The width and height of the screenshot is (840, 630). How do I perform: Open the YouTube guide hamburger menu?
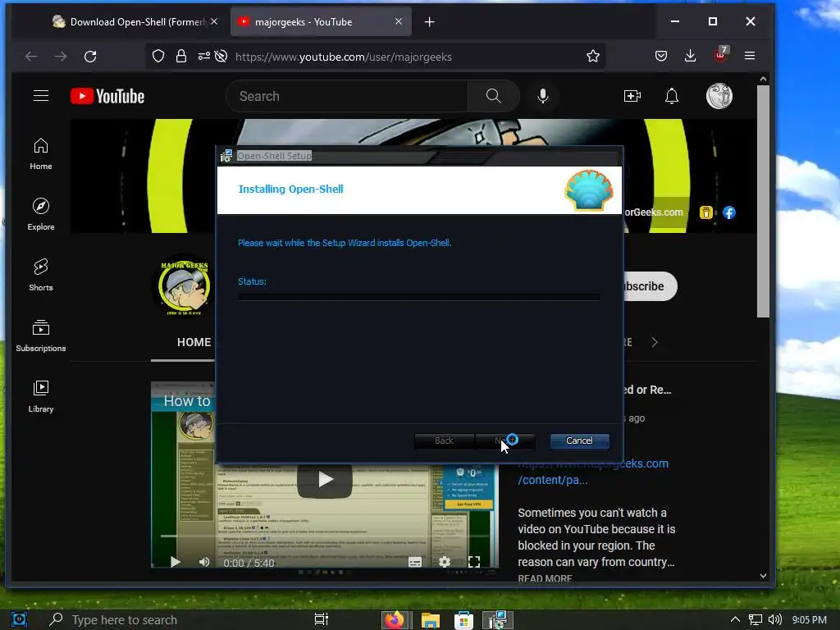pos(41,97)
